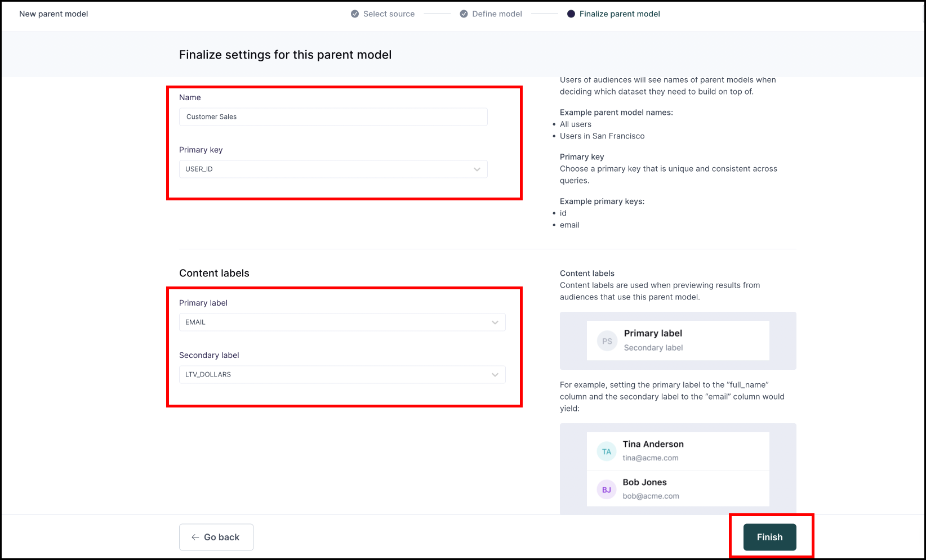
Task: Click the BJ avatar next to Bob Jones
Action: click(x=606, y=489)
